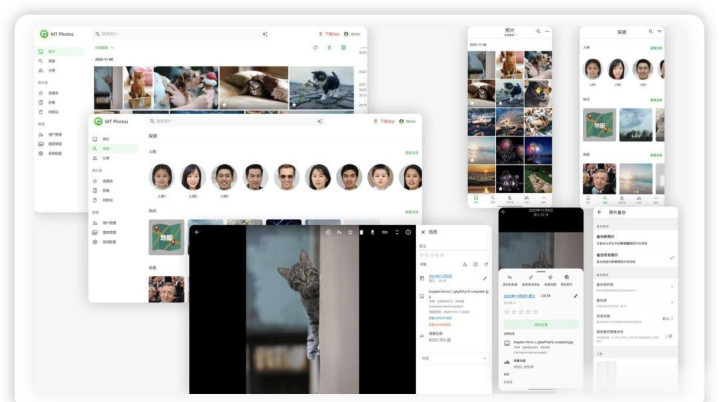Click search icon in mobile explore screen
Image resolution: width=719 pixels, height=402 pixels.
(x=650, y=32)
